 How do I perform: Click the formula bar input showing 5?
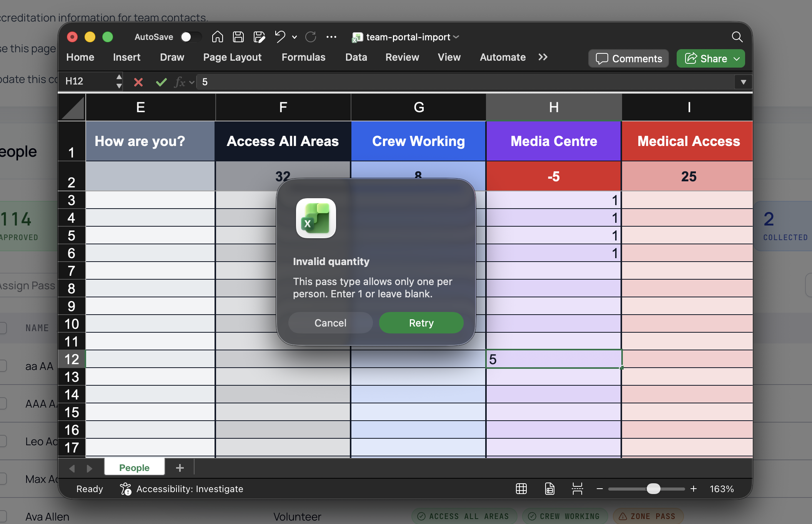(x=465, y=82)
